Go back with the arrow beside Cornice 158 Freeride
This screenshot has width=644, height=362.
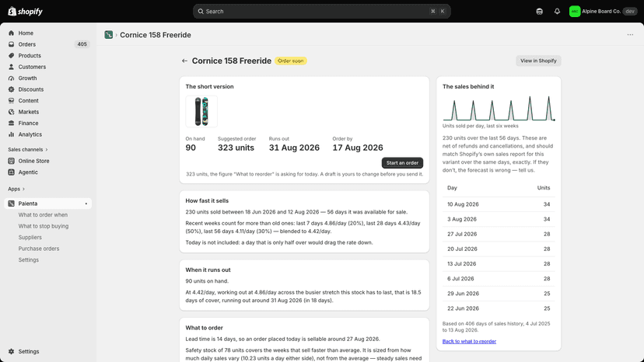(184, 61)
